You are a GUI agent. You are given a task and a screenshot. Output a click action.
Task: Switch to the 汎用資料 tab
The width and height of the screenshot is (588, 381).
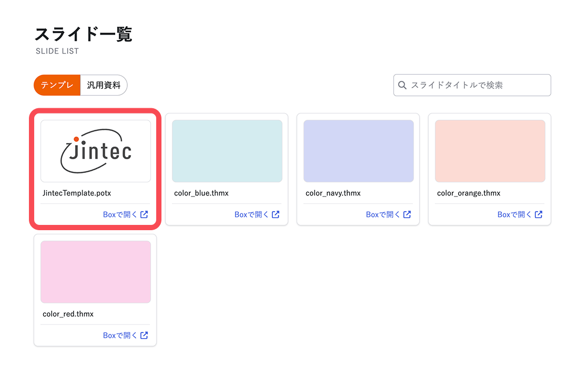click(x=104, y=85)
